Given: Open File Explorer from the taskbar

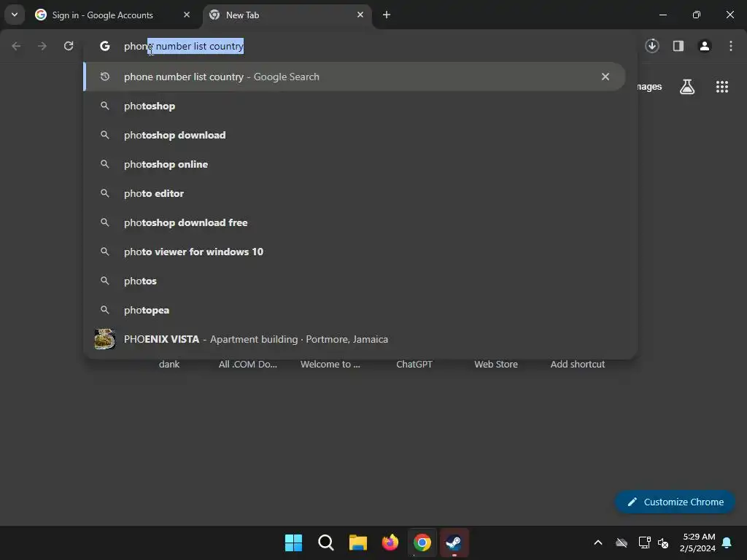Looking at the screenshot, I should tap(357, 542).
